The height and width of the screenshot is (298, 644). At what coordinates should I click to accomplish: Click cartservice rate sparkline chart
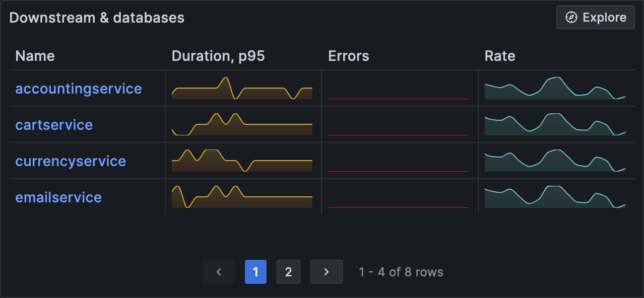point(555,125)
